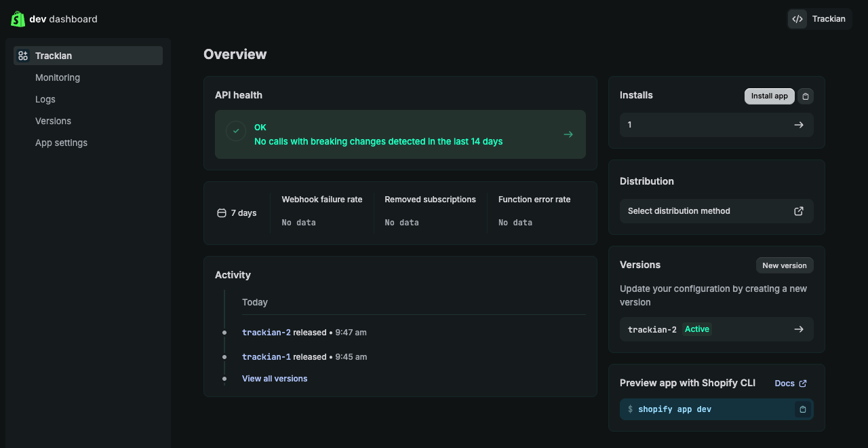Click the API health OK banner
The image size is (868, 448).
tap(400, 134)
